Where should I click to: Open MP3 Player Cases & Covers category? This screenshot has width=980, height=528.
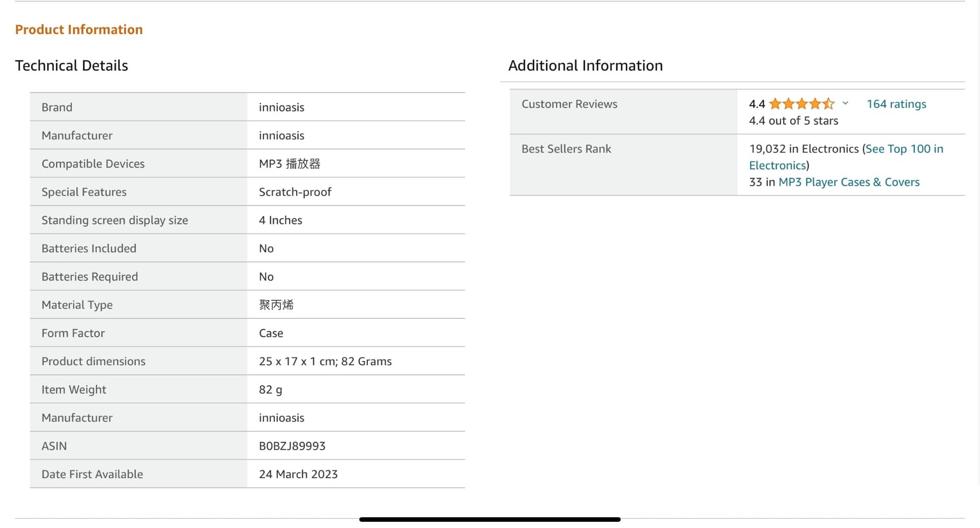point(849,182)
